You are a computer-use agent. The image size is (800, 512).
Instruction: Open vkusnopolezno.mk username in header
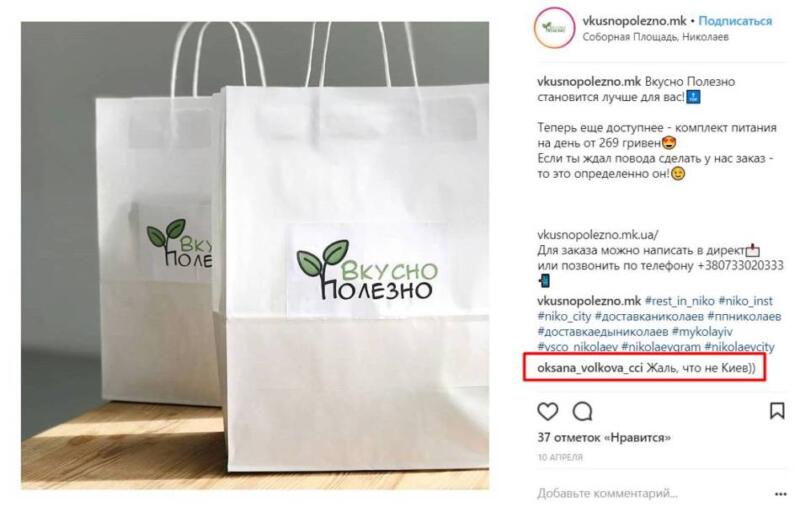click(634, 21)
